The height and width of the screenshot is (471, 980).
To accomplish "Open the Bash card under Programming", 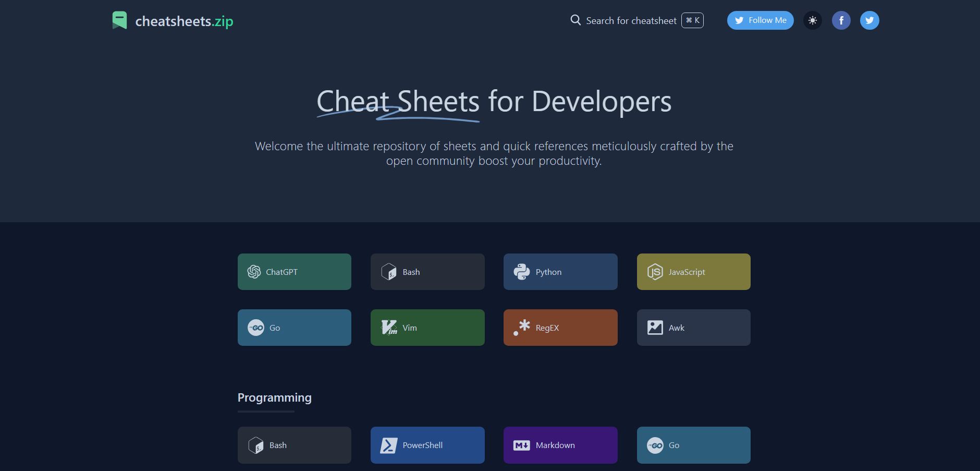I will click(295, 445).
